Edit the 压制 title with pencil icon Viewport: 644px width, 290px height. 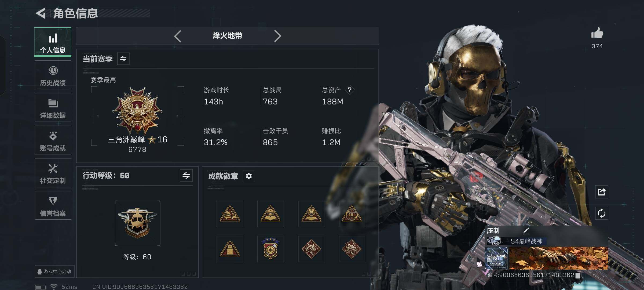526,230
